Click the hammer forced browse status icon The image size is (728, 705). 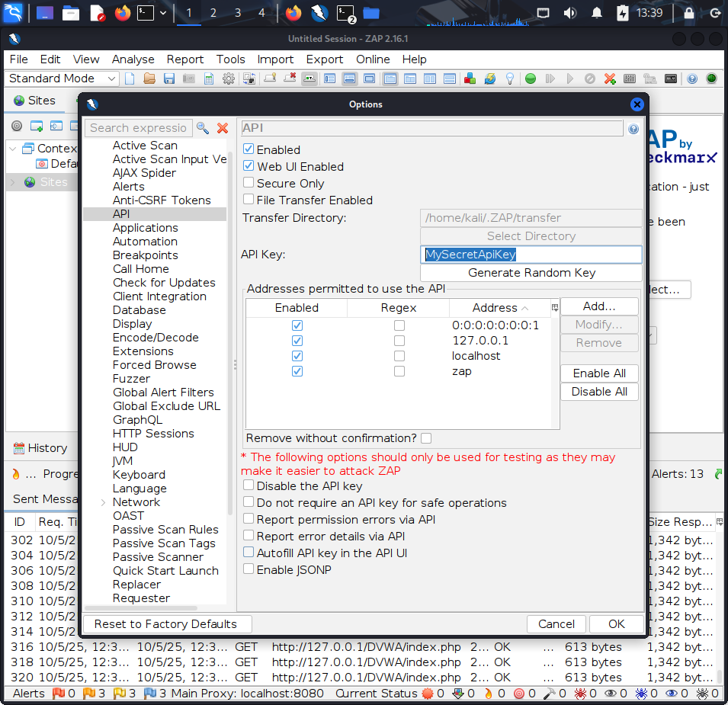tap(550, 694)
